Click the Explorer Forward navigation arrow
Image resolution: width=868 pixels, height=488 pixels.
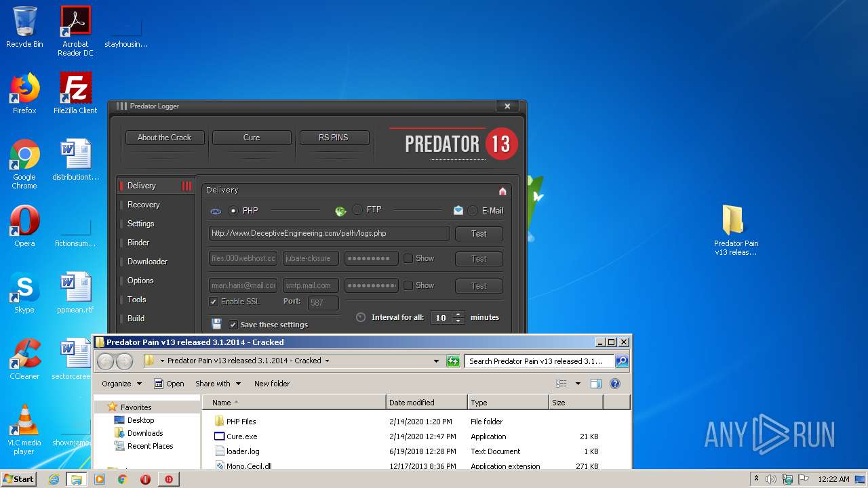[124, 361]
